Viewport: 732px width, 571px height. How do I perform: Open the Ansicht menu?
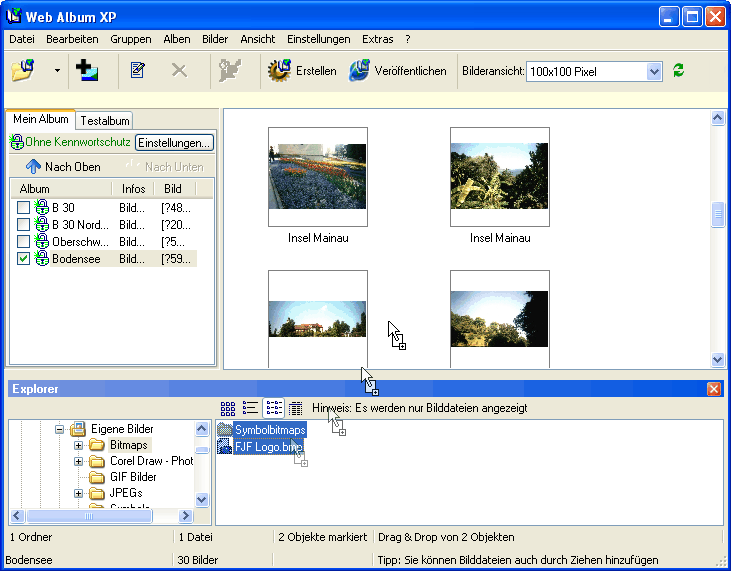(x=258, y=39)
